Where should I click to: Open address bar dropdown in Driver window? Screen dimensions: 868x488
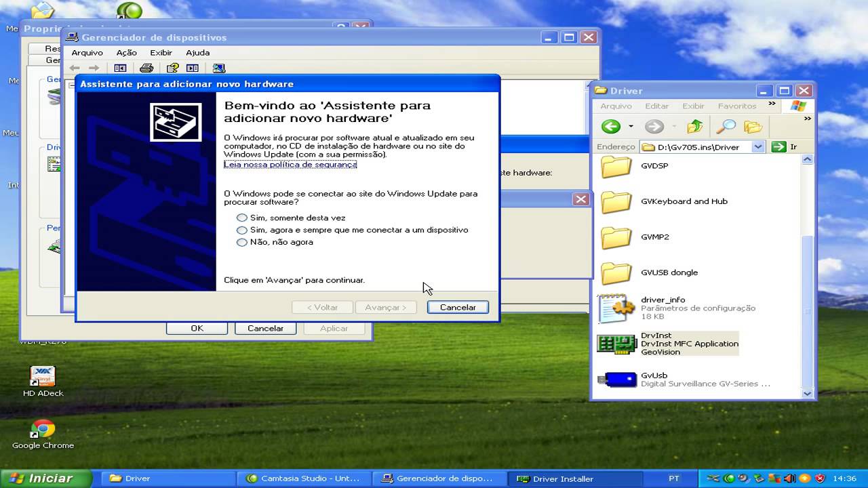point(759,146)
